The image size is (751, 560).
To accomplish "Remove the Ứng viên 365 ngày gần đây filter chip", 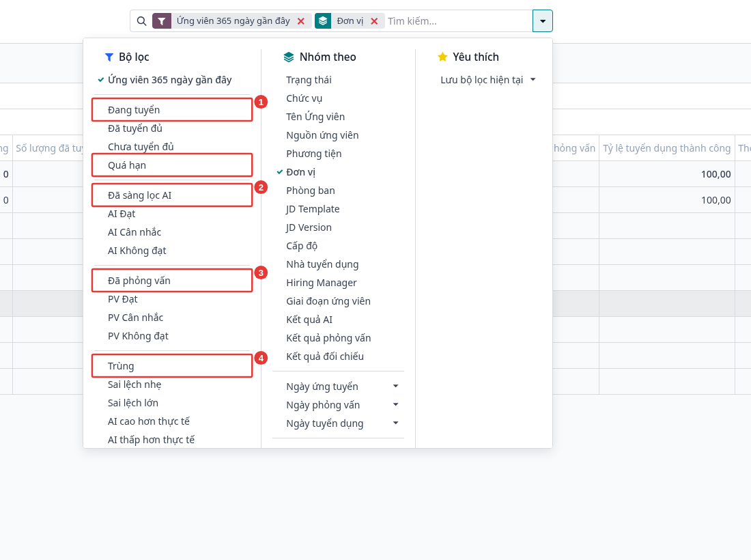I will click(x=301, y=21).
